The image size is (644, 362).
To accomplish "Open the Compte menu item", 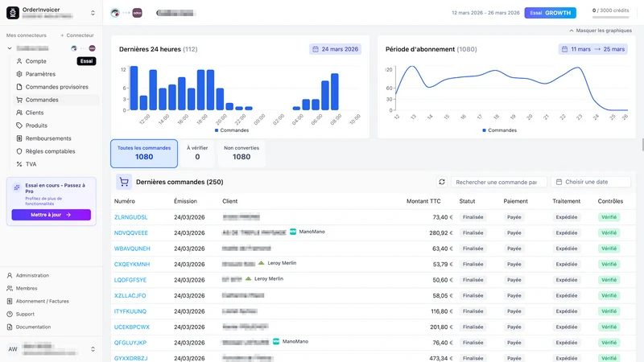I will pyautogui.click(x=36, y=61).
